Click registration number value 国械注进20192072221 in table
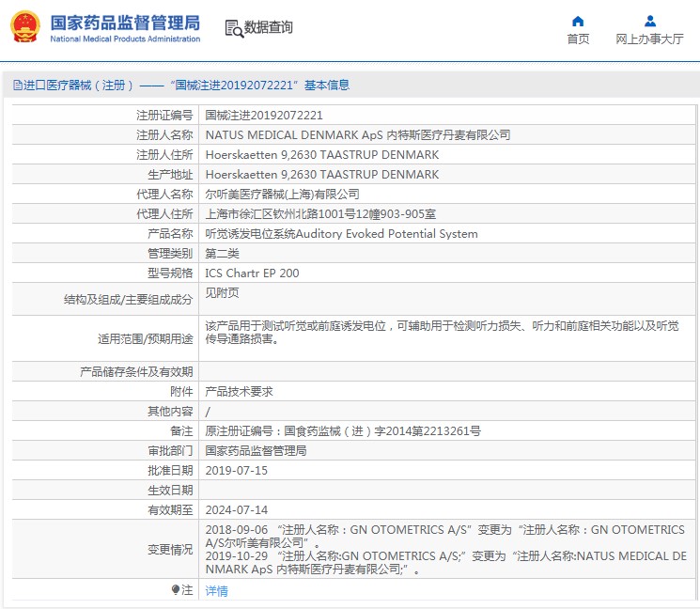The height and width of the screenshot is (609, 700). [264, 116]
